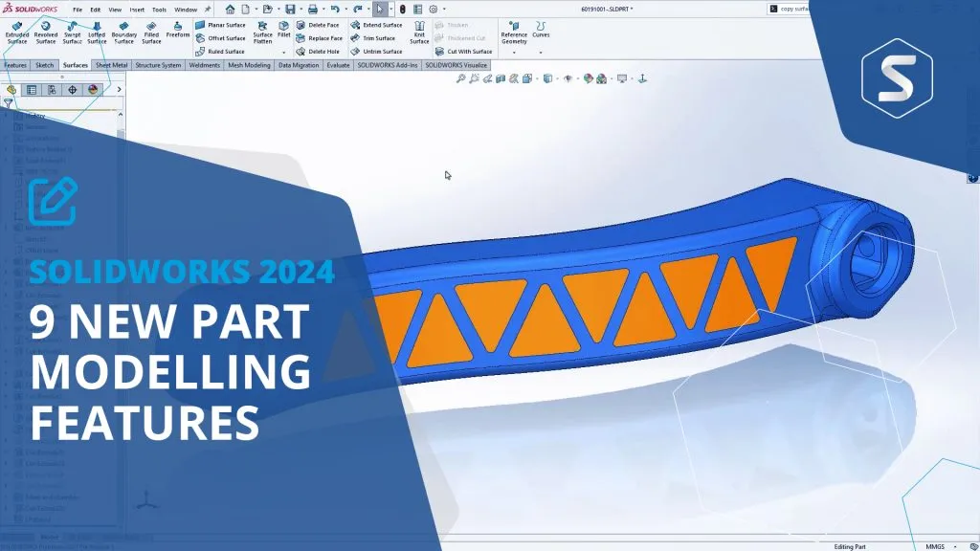Choose the Boundary Surface tool
The image size is (980, 551).
click(x=124, y=33)
